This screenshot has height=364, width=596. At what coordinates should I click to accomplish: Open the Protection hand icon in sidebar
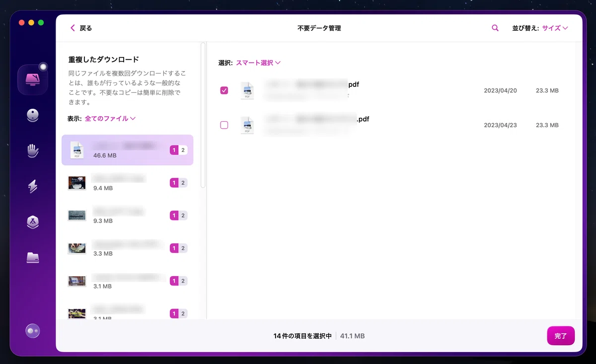[x=33, y=151]
